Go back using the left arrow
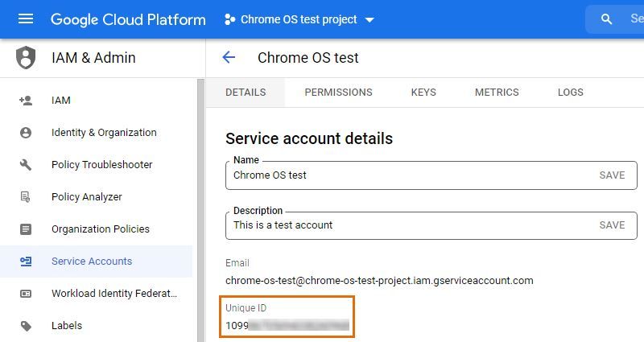 point(229,57)
